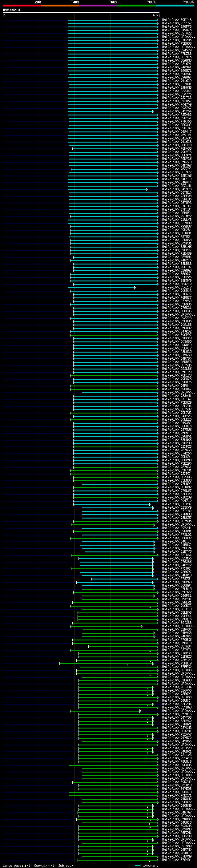The width and height of the screenshot is (197, 868).
Task: Select the UniRef100_Q41629 label
Action: pos(177,81)
